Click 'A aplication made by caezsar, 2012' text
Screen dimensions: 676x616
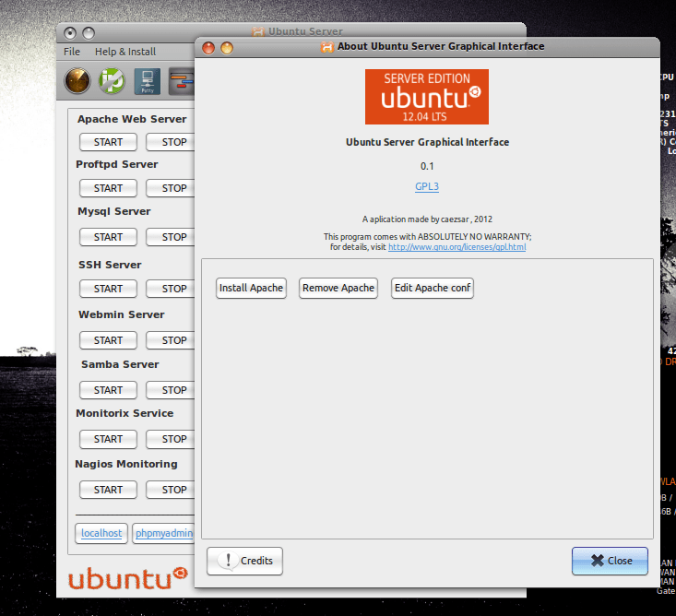427,219
